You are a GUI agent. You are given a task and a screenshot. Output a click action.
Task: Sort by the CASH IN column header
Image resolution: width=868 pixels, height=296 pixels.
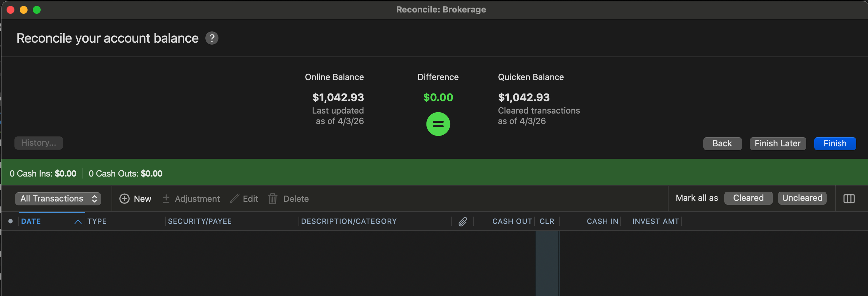coord(602,221)
